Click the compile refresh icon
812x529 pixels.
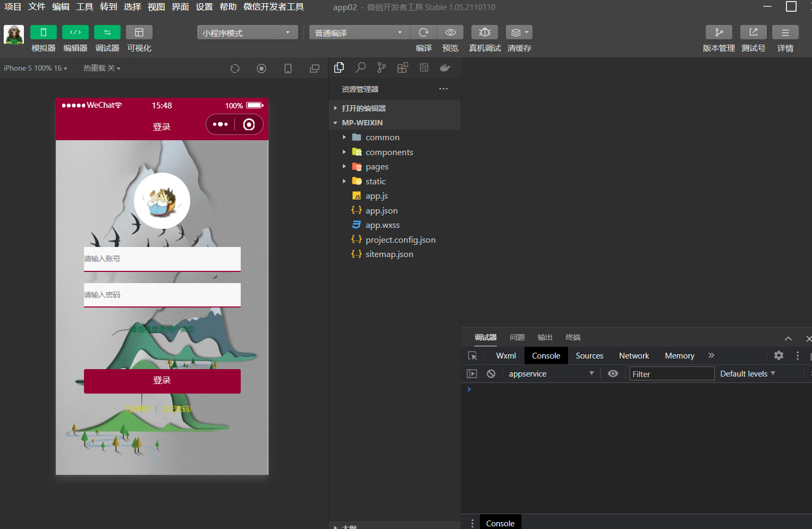[424, 32]
